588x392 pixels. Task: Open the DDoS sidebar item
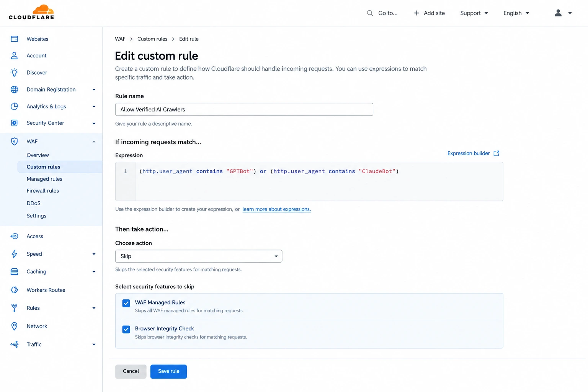34,203
